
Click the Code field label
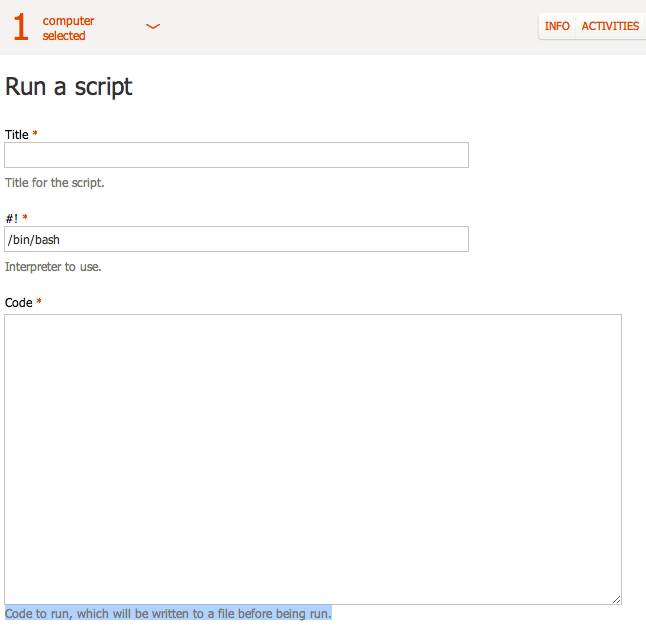tap(19, 303)
